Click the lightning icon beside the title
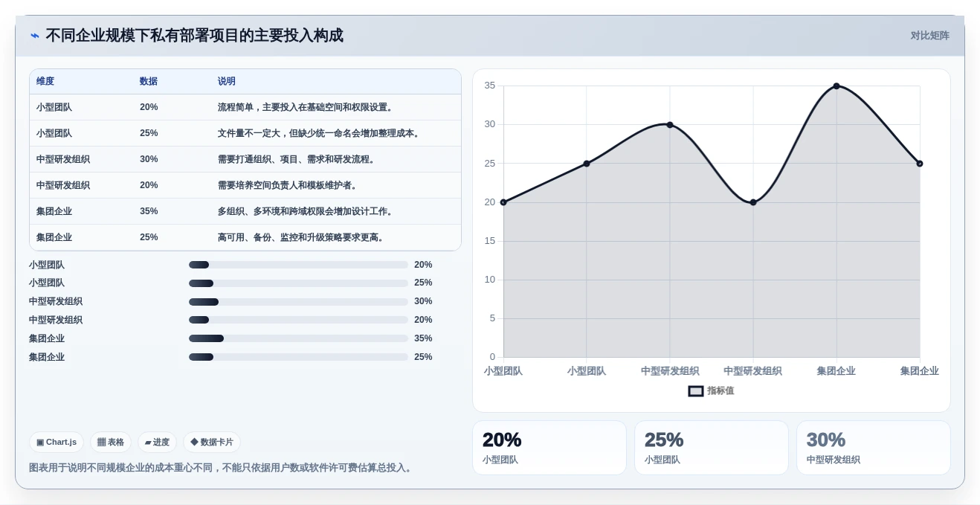 point(35,36)
